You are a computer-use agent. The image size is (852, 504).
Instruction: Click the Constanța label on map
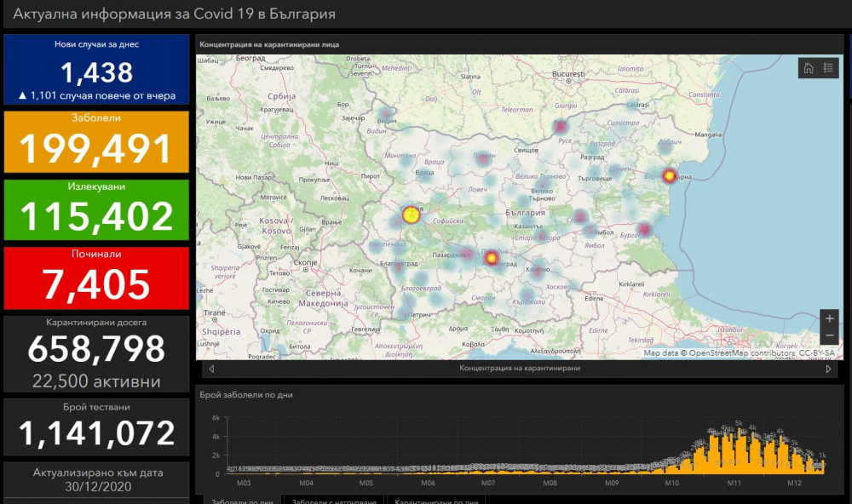click(x=704, y=94)
